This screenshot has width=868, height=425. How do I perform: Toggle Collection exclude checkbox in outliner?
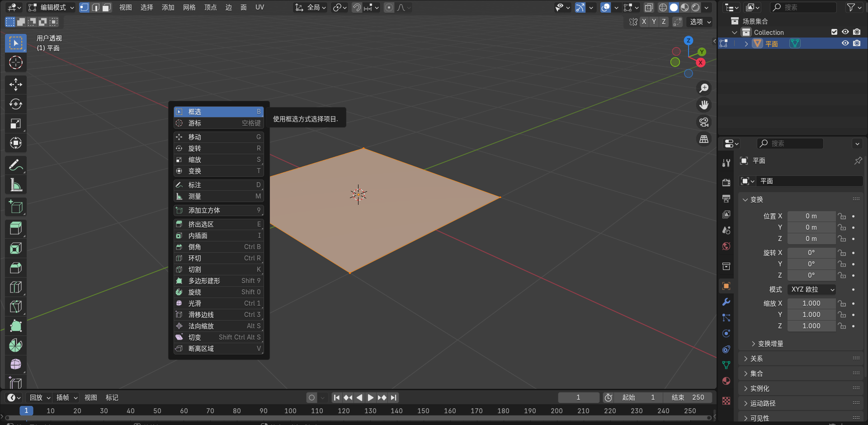click(x=834, y=32)
